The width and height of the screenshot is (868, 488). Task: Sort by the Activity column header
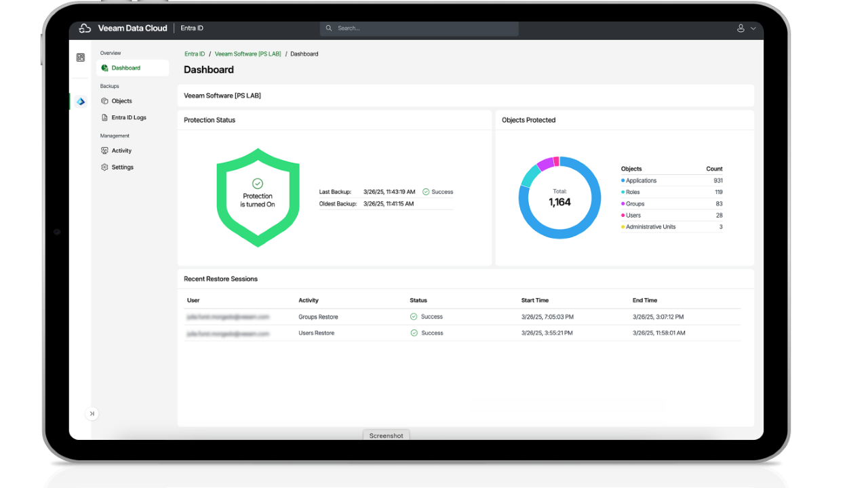point(309,300)
